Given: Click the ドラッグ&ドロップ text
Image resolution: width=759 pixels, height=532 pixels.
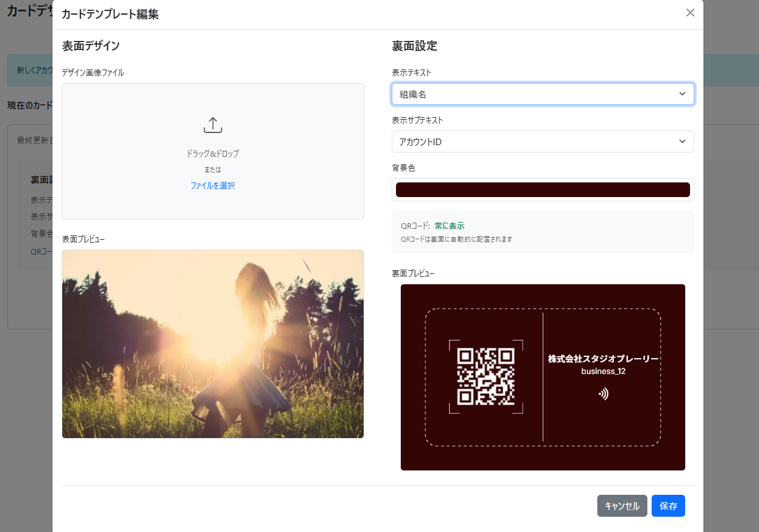Looking at the screenshot, I should 212,154.
